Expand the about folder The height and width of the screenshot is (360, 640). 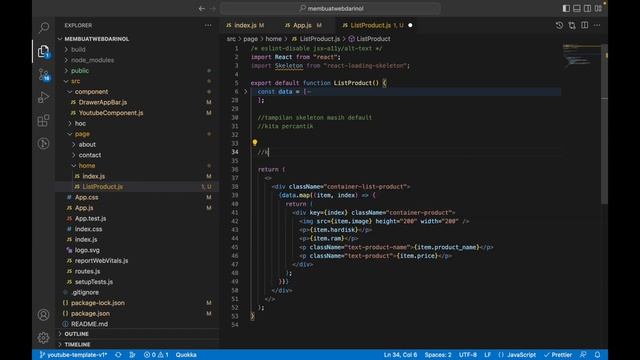(x=87, y=144)
